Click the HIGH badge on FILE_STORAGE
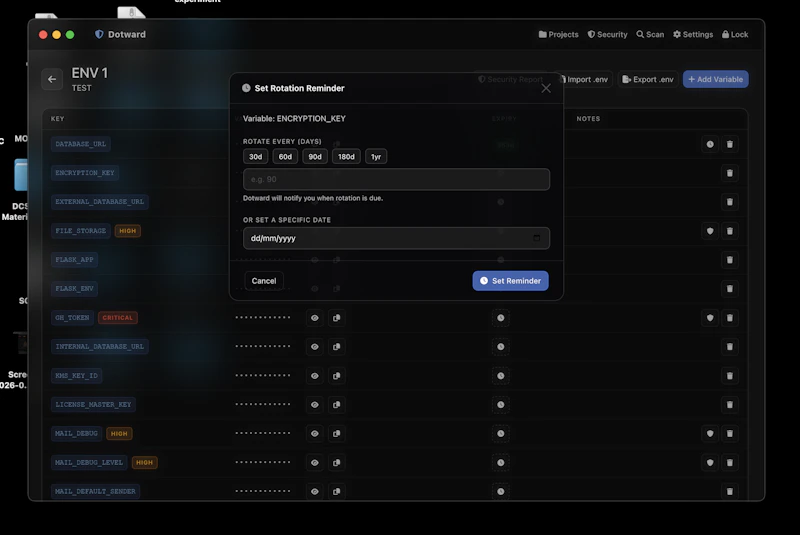Screen dimensions: 800x535 128,231
